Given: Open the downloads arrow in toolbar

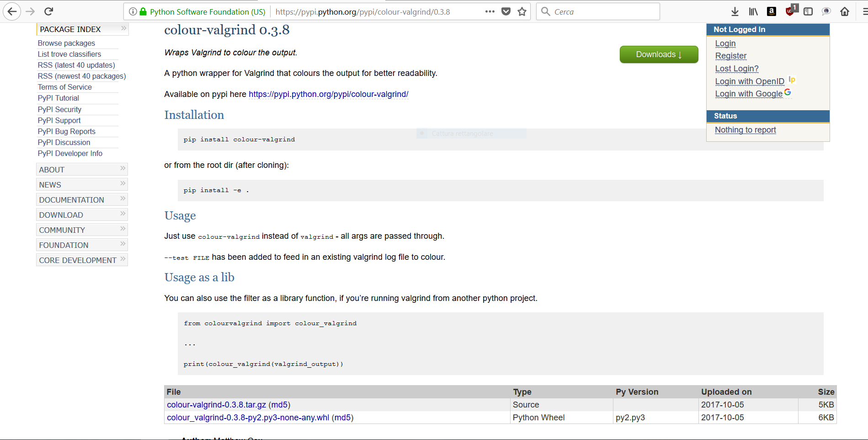Looking at the screenshot, I should pyautogui.click(x=735, y=11).
